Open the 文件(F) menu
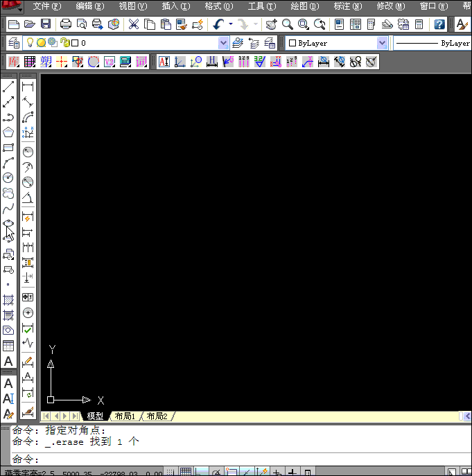Screen dimensions: 472x476 point(46,6)
